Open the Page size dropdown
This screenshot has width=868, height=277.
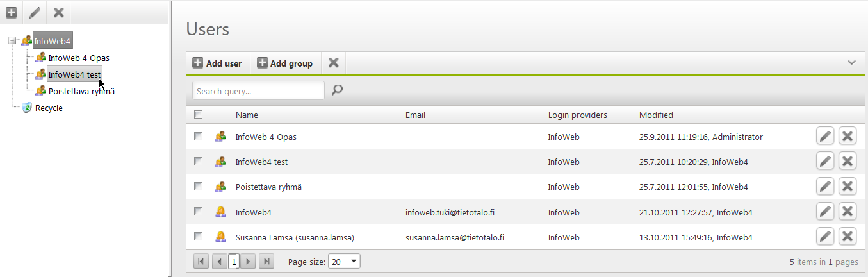(345, 262)
